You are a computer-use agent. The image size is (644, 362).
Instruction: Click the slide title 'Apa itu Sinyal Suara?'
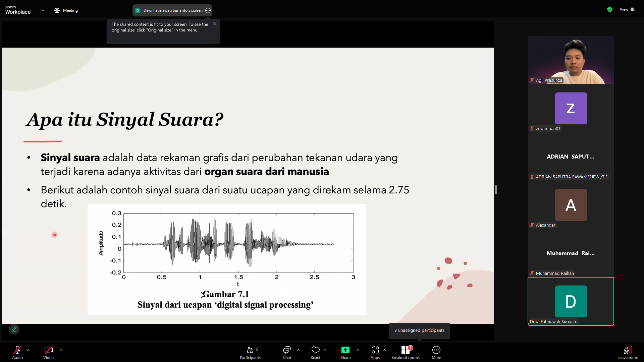[x=125, y=120]
